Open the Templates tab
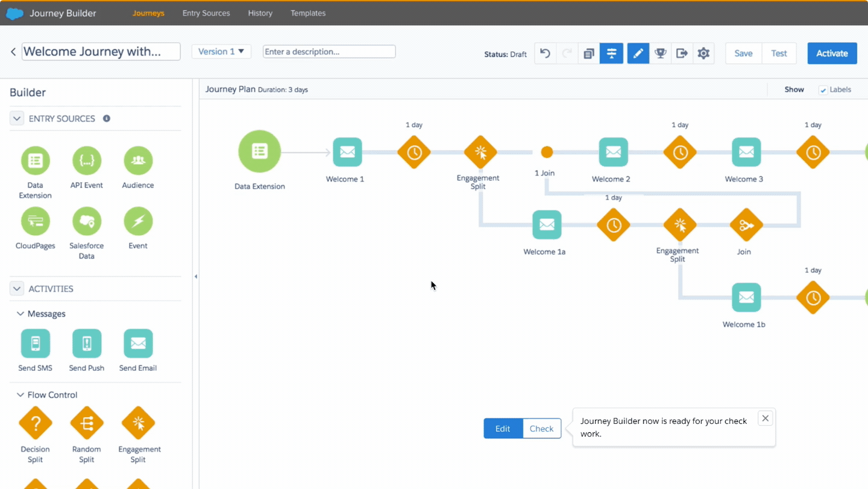The image size is (868, 489). [x=308, y=13]
